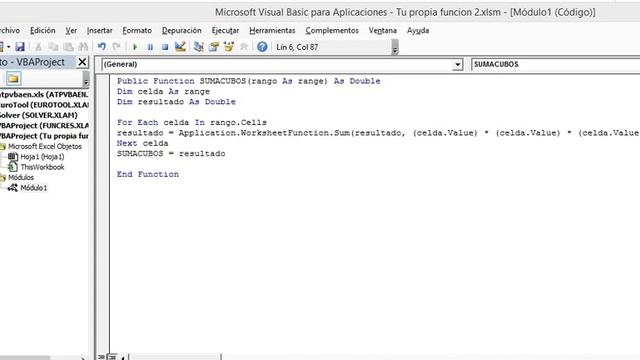Select VBAProject (Tu propia funcion) project
The height and width of the screenshot is (360, 640).
(x=44, y=136)
